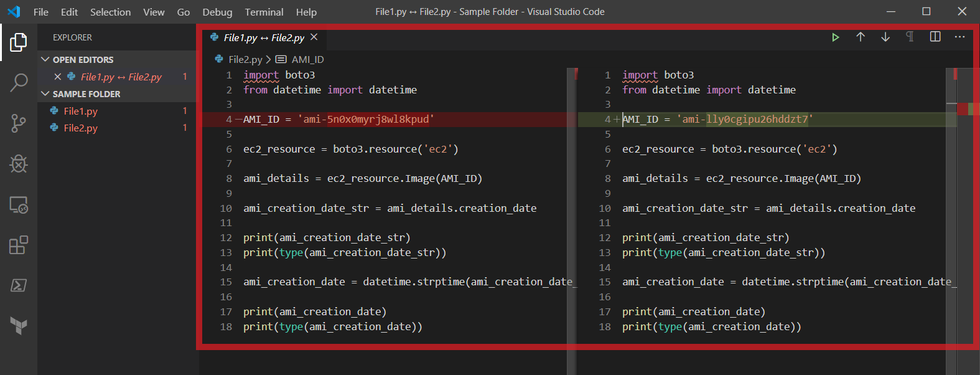Split the editor with the split icon
Viewport: 980px width, 375px height.
tap(935, 37)
